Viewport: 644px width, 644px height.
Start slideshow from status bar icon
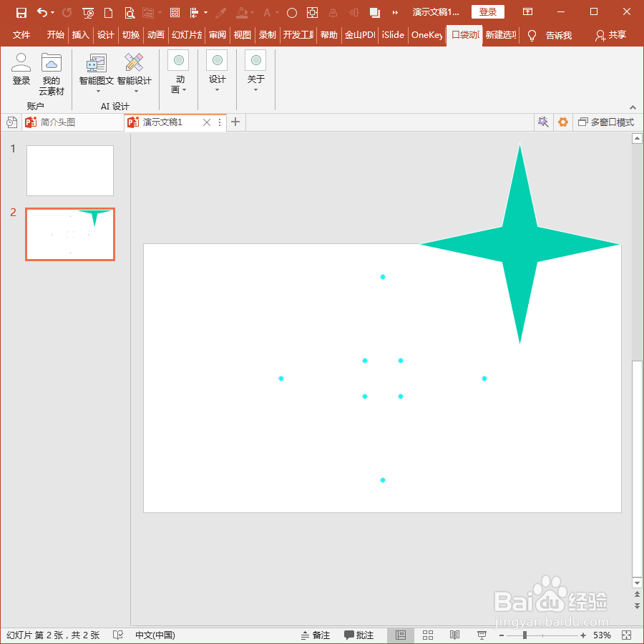(482, 635)
